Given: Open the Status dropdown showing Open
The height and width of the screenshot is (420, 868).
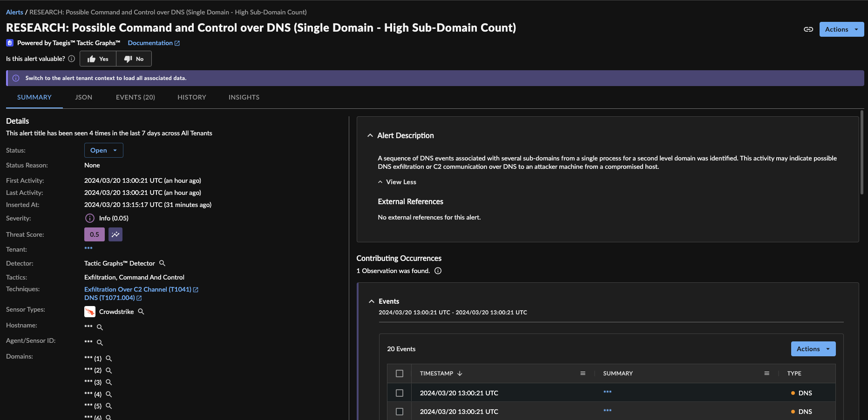Looking at the screenshot, I should coord(104,150).
